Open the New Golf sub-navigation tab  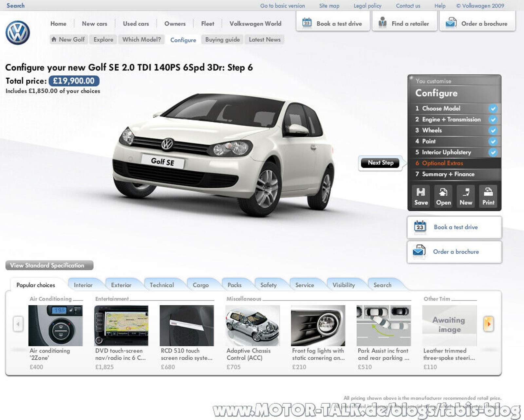[68, 39]
